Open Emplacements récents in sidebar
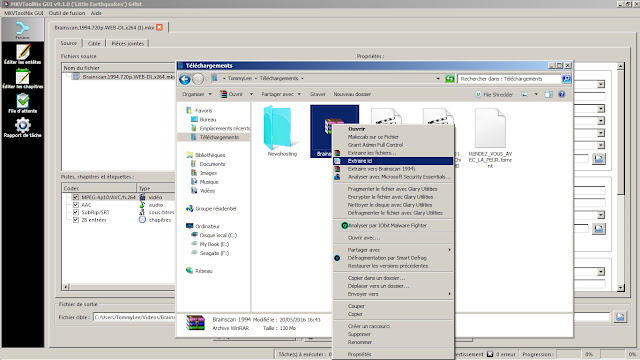 click(x=220, y=129)
